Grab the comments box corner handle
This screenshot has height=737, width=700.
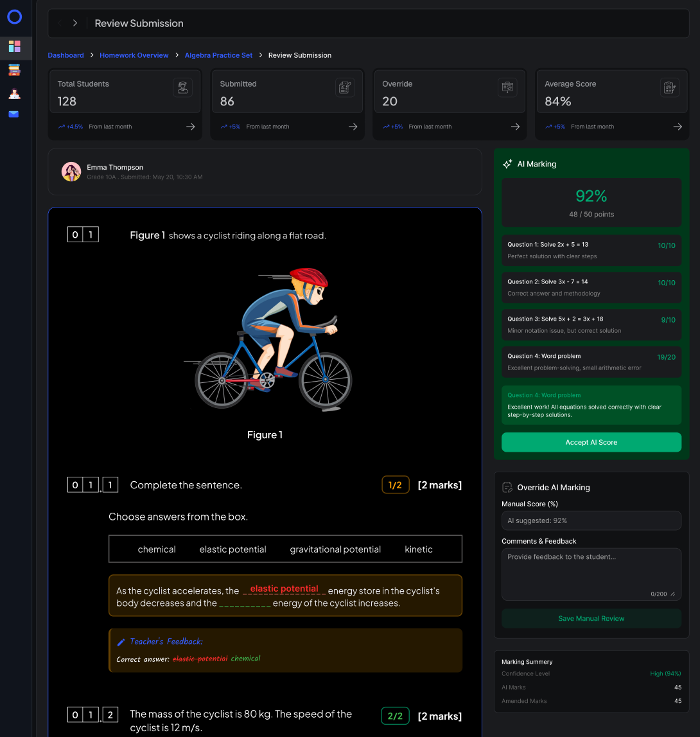[673, 594]
